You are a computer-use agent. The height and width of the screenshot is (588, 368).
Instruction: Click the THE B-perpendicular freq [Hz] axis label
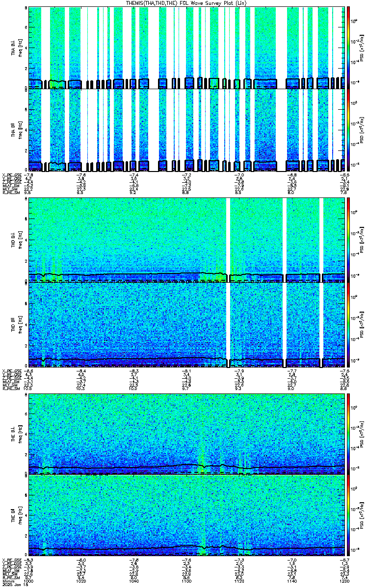point(20,433)
